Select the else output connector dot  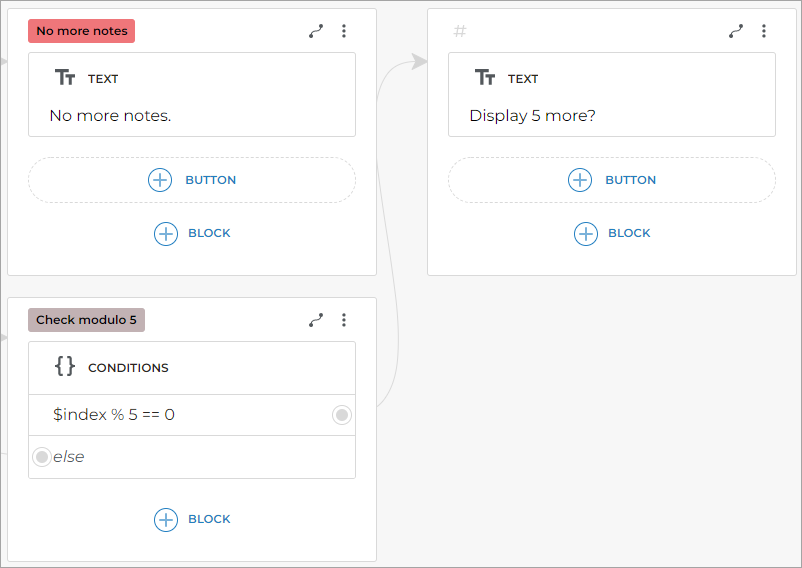click(42, 457)
